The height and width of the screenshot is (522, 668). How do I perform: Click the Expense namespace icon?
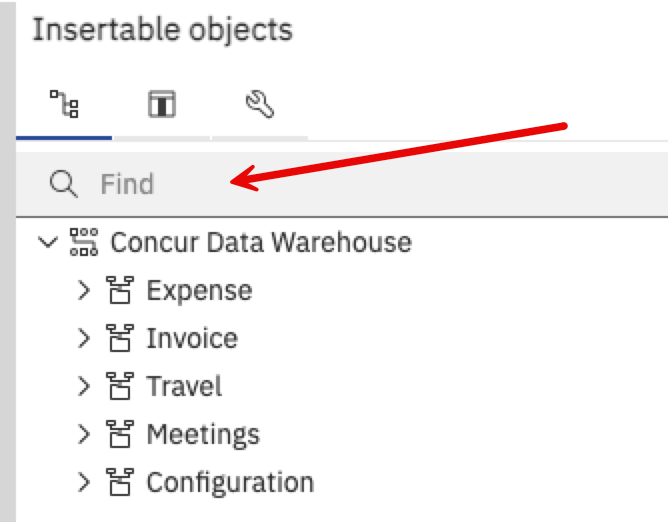tap(120, 291)
